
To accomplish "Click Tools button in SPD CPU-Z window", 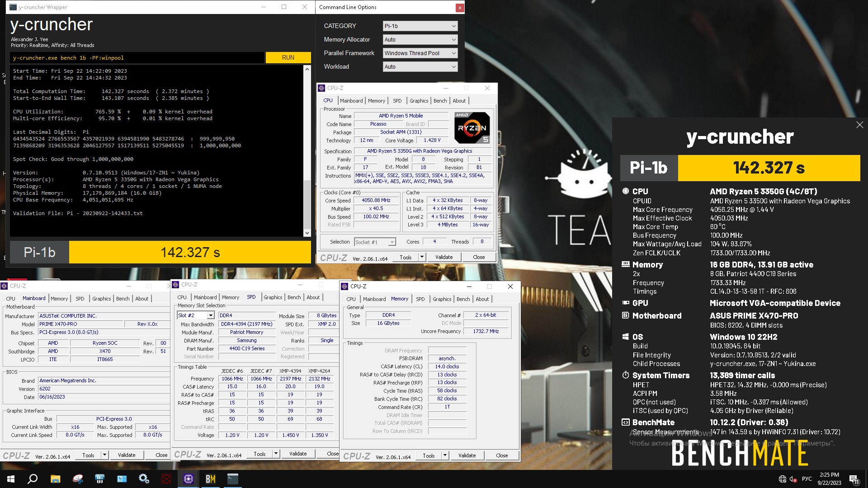I will point(259,454).
